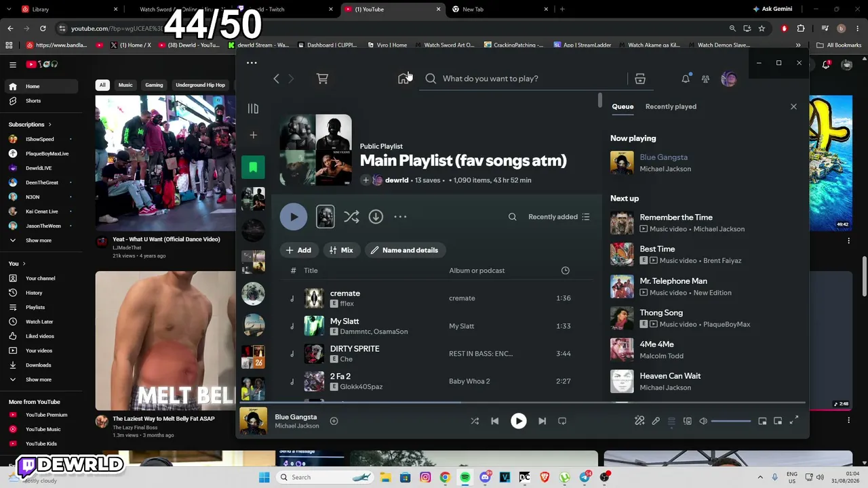868x488 pixels.
Task: Search within the Main Playlist tracks
Action: tap(512, 217)
